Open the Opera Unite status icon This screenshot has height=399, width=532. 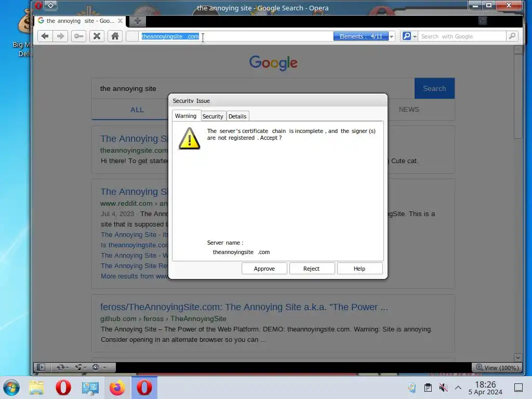(79, 367)
